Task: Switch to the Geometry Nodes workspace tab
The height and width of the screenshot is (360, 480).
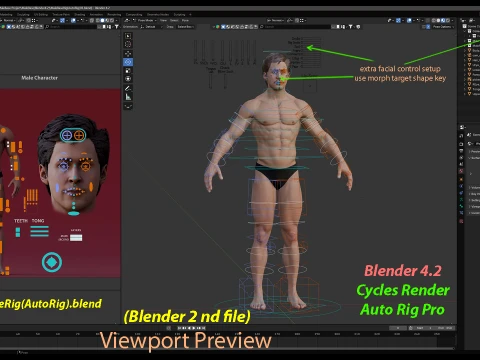Action: [x=158, y=15]
